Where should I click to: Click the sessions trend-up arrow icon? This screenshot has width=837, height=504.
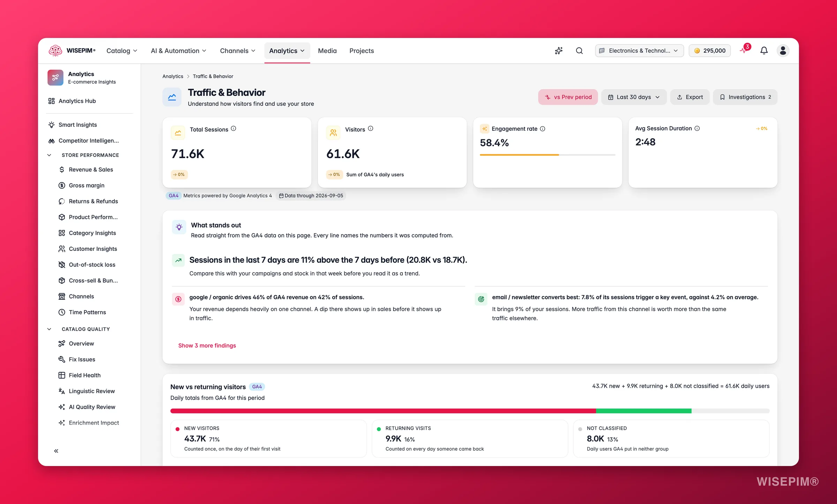[178, 260]
